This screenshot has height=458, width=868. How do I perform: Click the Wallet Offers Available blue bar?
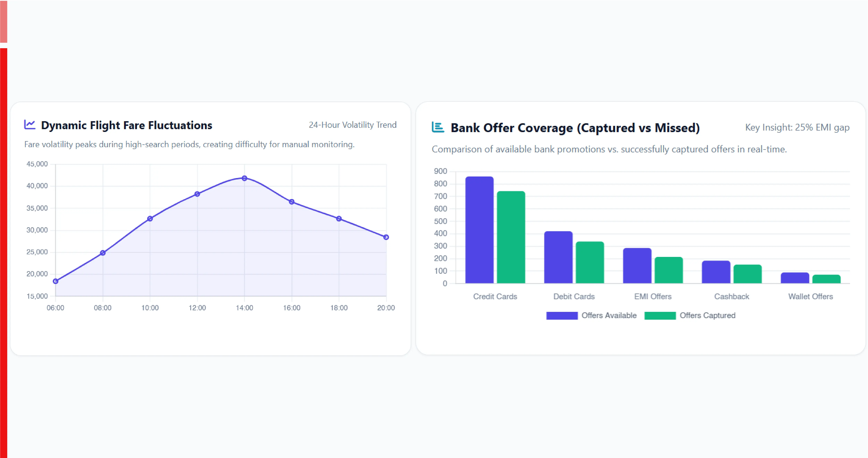point(795,278)
